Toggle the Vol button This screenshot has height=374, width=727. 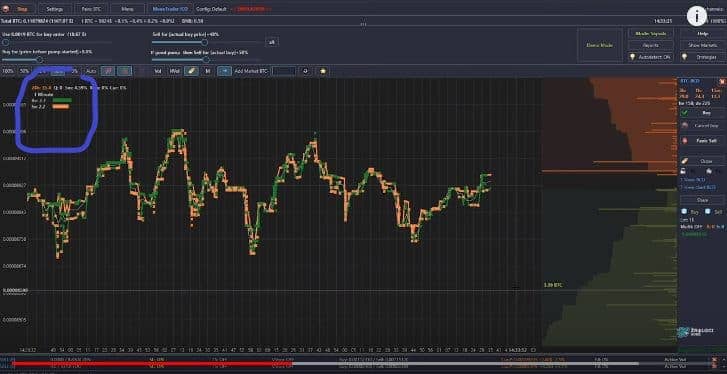(x=158, y=71)
